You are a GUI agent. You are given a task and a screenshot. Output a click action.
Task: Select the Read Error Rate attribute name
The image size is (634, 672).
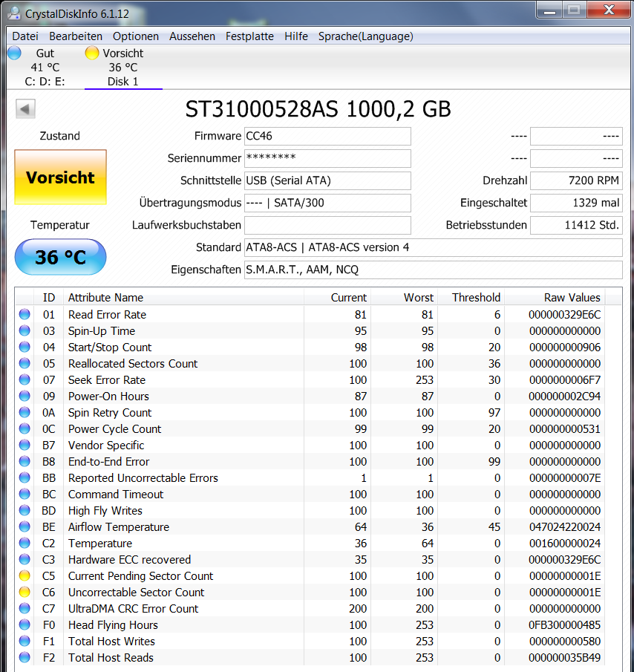point(107,315)
